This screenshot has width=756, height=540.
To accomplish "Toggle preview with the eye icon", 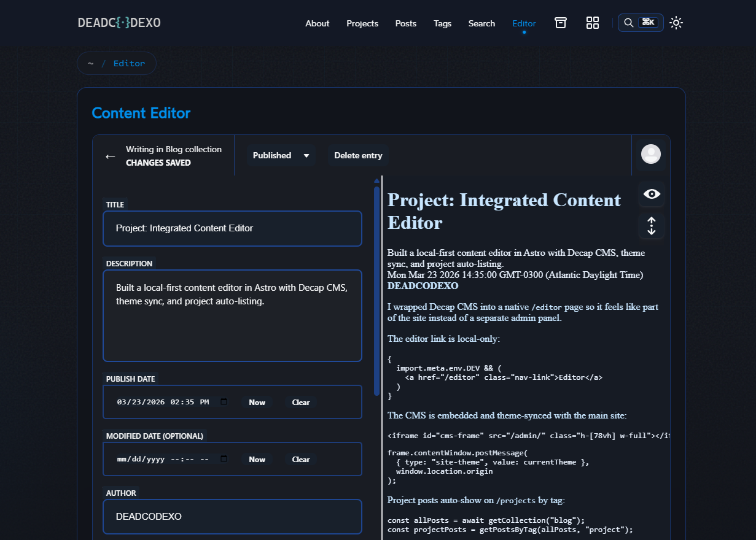I will [651, 195].
